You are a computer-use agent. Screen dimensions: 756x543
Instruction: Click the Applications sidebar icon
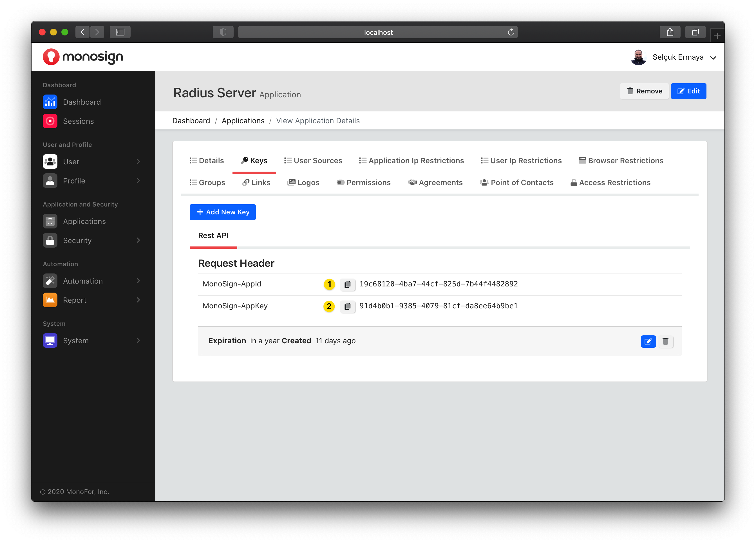click(50, 221)
